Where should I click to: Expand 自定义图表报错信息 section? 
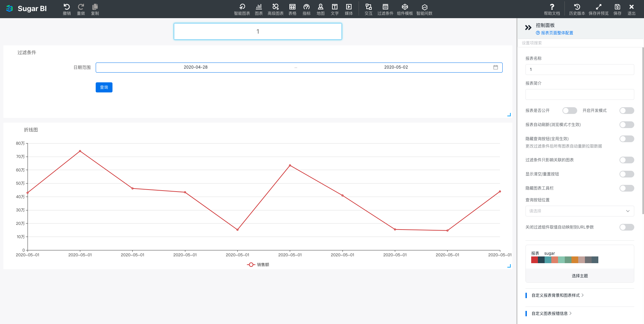point(552,314)
